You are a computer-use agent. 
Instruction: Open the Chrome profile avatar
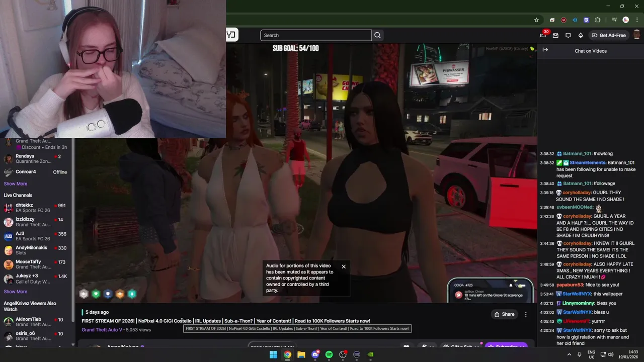626,20
